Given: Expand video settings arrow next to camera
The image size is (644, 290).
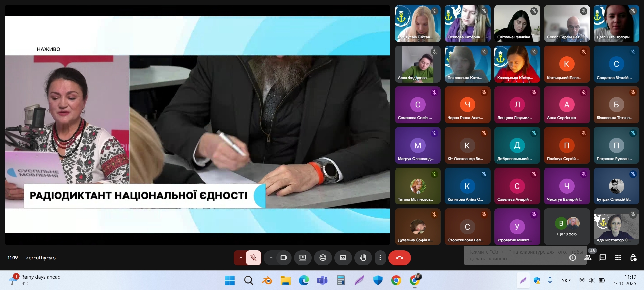Looking at the screenshot, I should tap(271, 258).
